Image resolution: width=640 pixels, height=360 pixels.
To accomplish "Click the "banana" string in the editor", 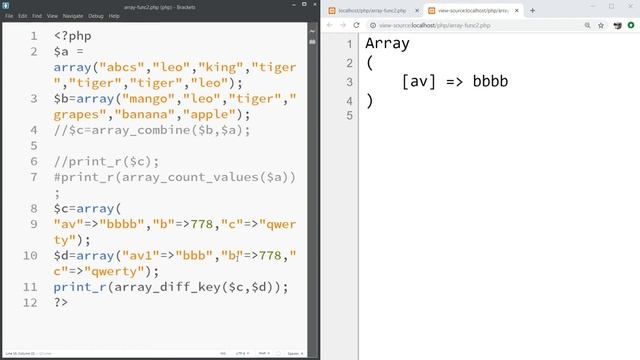I will (x=144, y=114).
